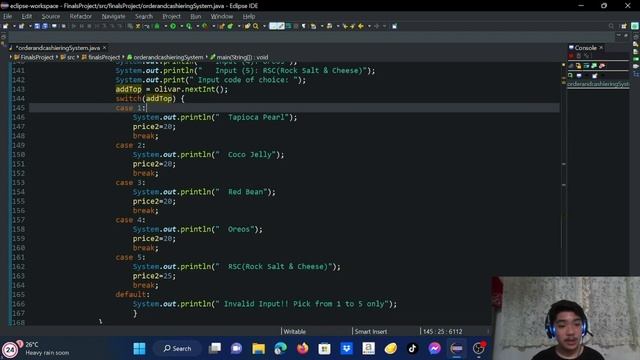
Task: Click the 145 : 25 : 6112 cursor position
Action: [442, 331]
